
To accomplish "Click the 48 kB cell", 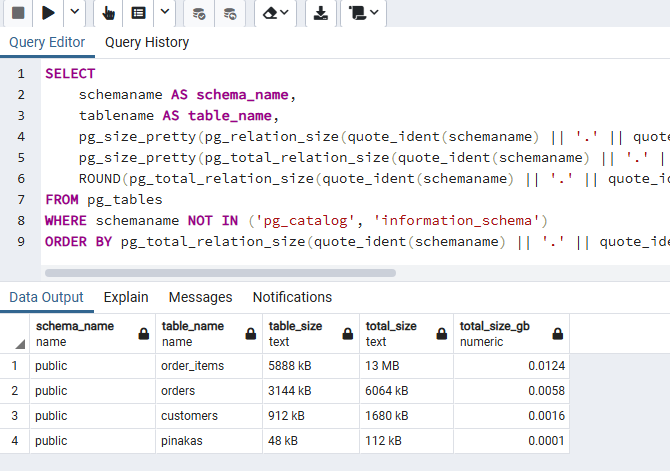I will click(311, 441).
